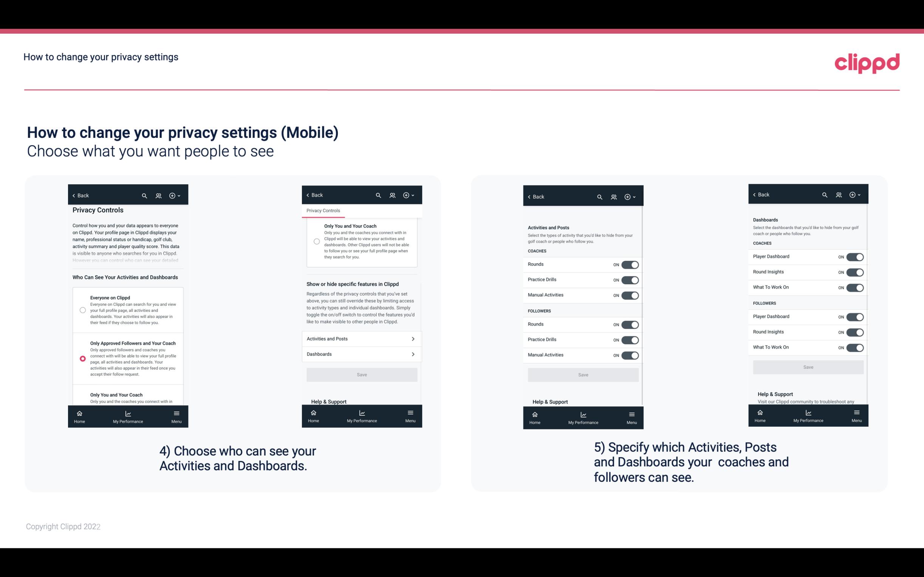Click the search icon in top navigation bar

click(144, 196)
